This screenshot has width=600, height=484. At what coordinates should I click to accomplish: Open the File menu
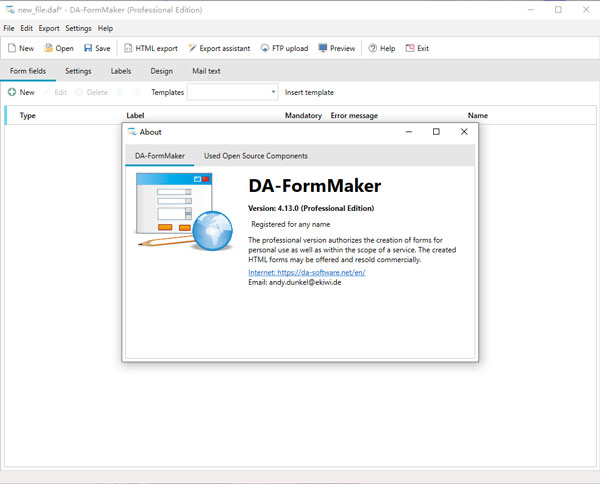pyautogui.click(x=9, y=28)
